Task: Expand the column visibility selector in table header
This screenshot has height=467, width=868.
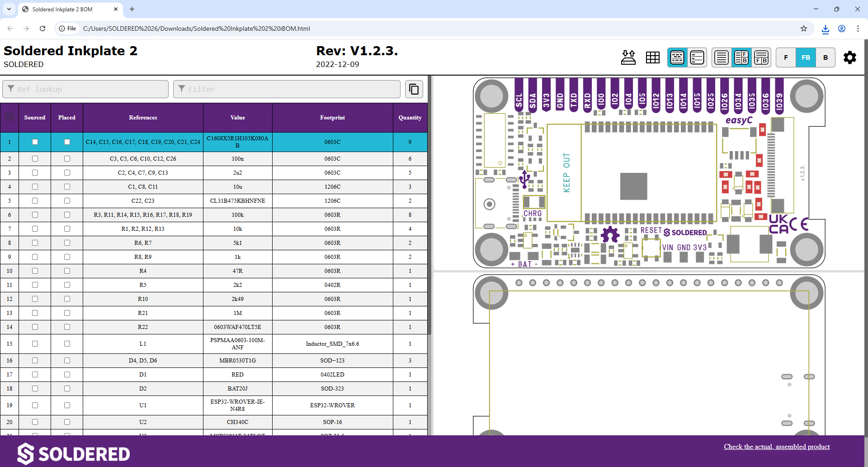Action: click(x=9, y=117)
